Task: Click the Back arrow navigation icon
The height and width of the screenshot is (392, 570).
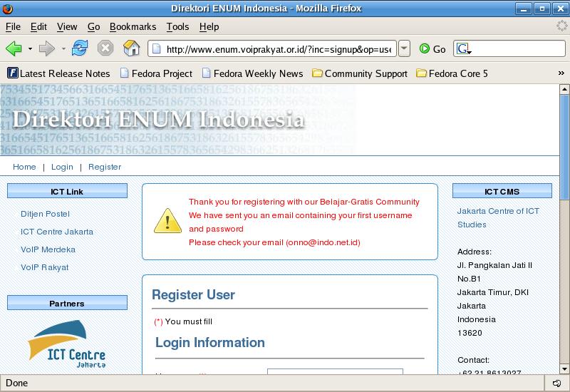Action: 14,49
